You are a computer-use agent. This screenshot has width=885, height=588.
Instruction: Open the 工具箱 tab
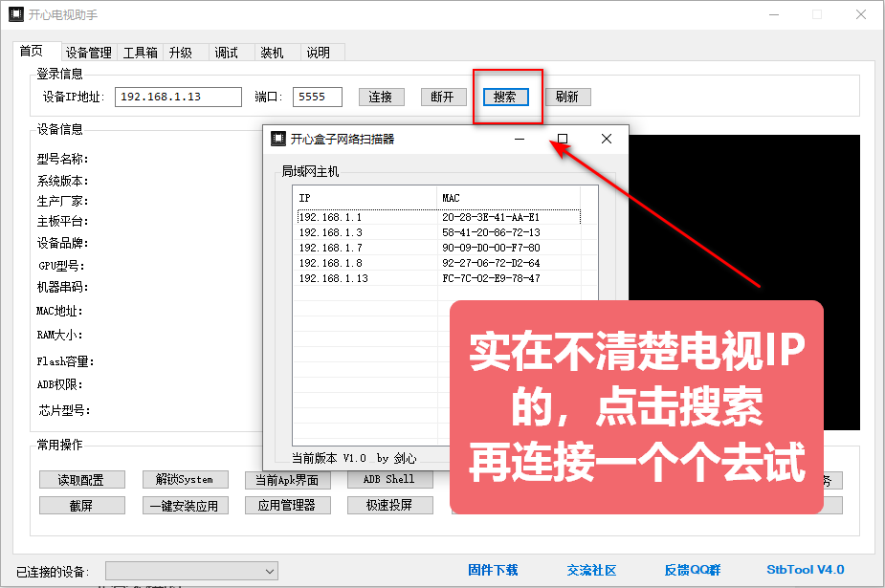pos(140,52)
